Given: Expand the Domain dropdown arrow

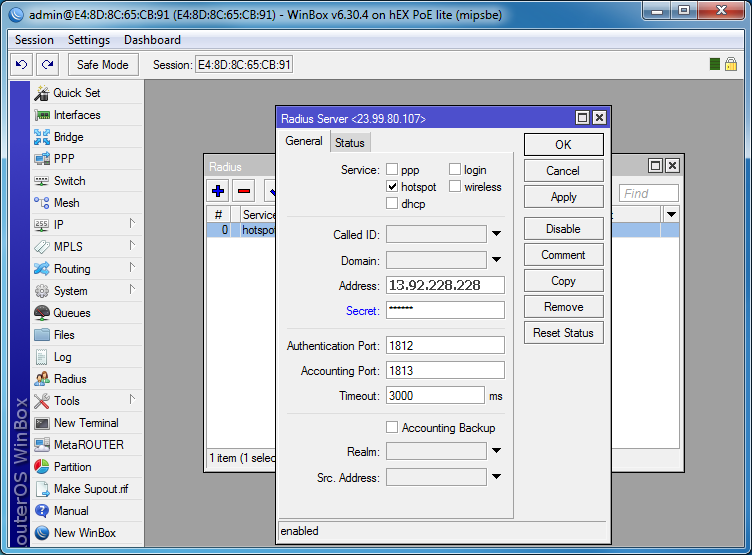Looking at the screenshot, I should [x=496, y=260].
